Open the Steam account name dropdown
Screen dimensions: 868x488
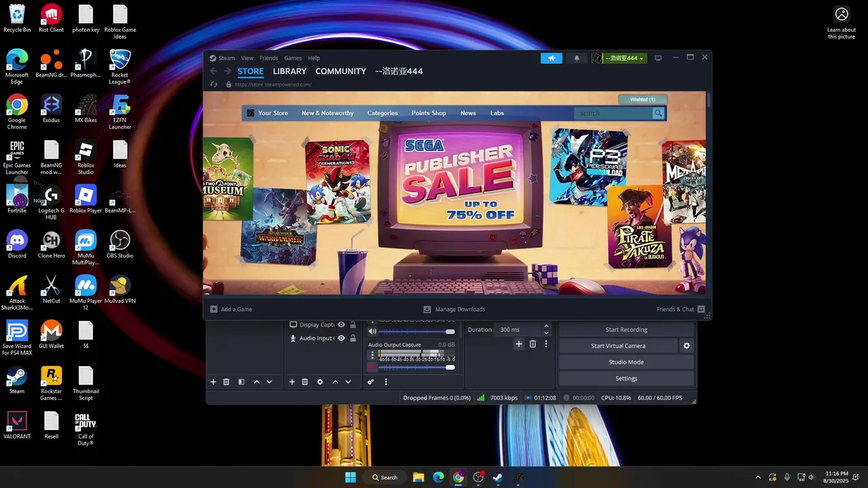point(620,58)
